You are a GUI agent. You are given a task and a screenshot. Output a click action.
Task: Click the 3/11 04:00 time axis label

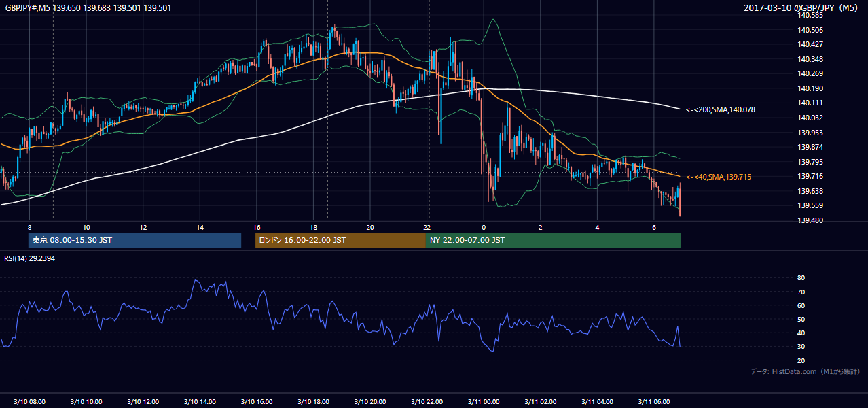point(597,402)
